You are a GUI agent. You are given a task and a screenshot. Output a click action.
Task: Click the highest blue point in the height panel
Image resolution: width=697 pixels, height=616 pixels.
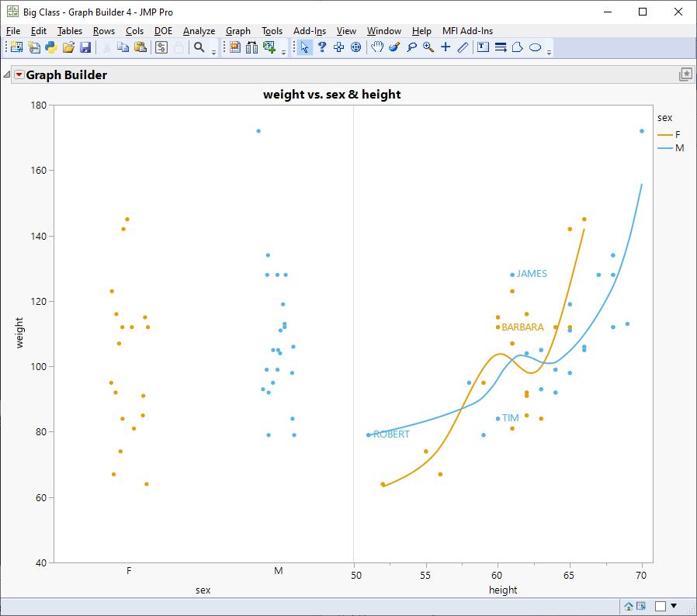[642, 131]
